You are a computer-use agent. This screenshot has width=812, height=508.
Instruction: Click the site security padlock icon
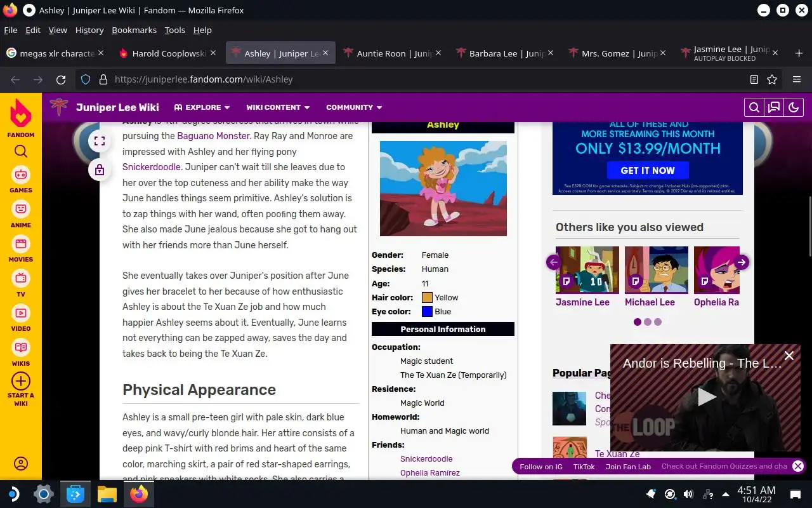pos(103,79)
